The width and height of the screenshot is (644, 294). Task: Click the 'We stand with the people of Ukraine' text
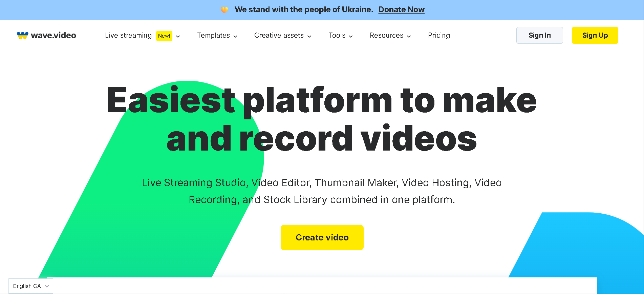304,9
